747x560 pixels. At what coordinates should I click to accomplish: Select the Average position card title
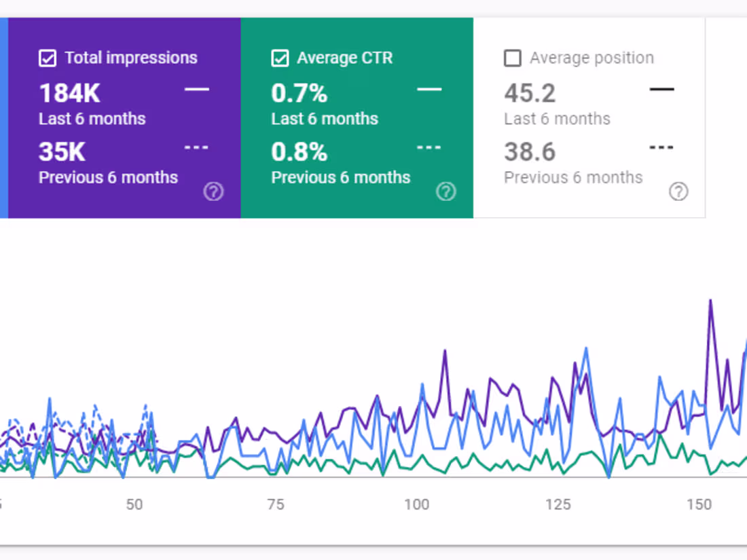pos(591,58)
